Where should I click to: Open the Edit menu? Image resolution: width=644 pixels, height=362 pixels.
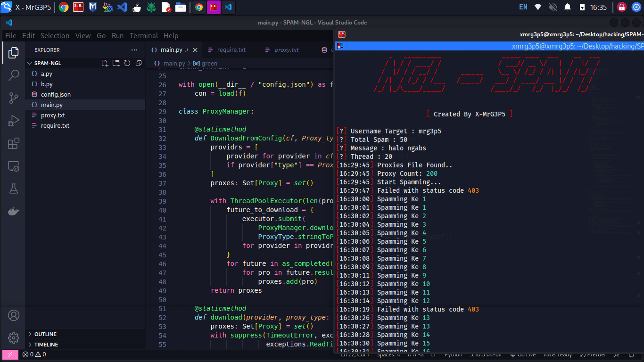(x=28, y=36)
